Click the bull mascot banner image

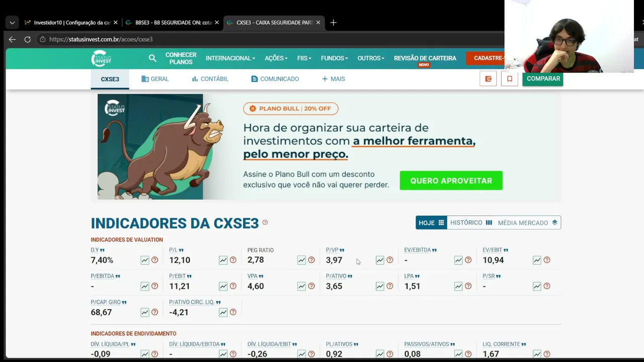162,147
